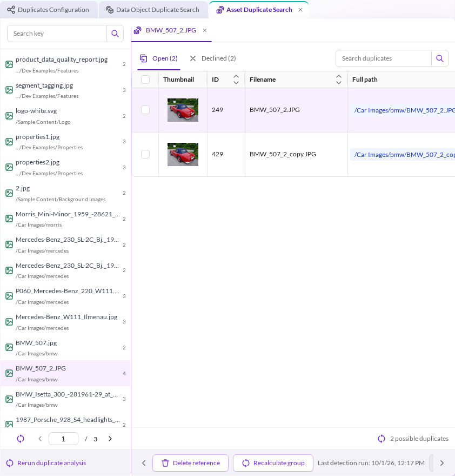The width and height of the screenshot is (455, 476).
Task: Toggle the select-all checkbox in table header
Action: tap(145, 80)
